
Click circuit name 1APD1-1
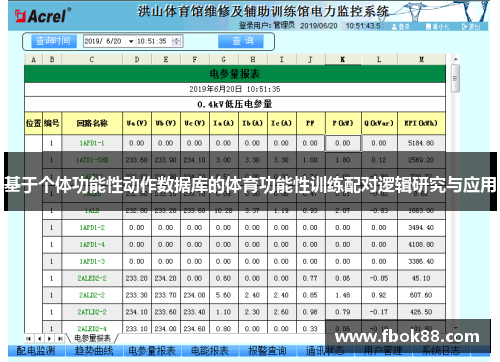point(92,143)
